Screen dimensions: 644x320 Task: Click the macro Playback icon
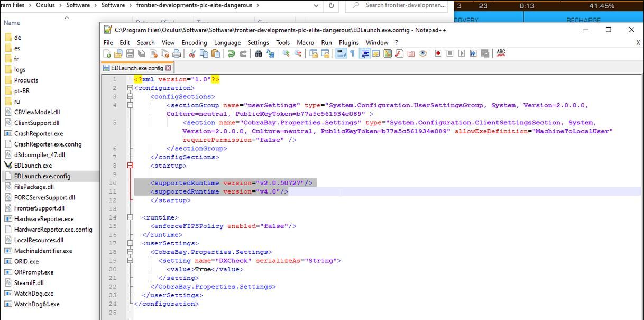tap(462, 53)
